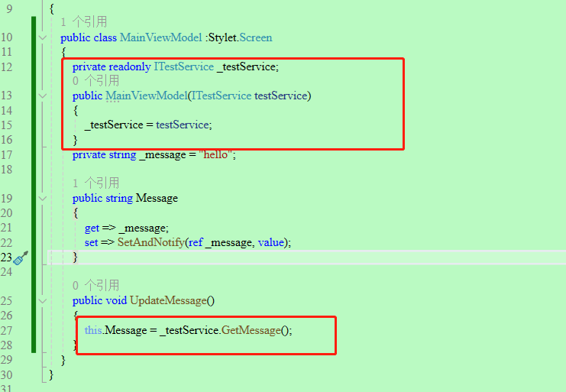Click ITestService type on line 12
566x392 pixels.
[184, 66]
